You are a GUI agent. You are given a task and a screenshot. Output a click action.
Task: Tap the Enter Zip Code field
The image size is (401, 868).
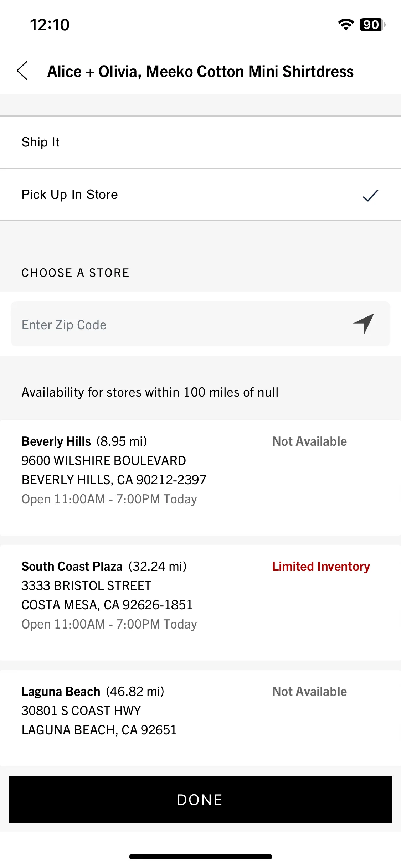(x=200, y=324)
